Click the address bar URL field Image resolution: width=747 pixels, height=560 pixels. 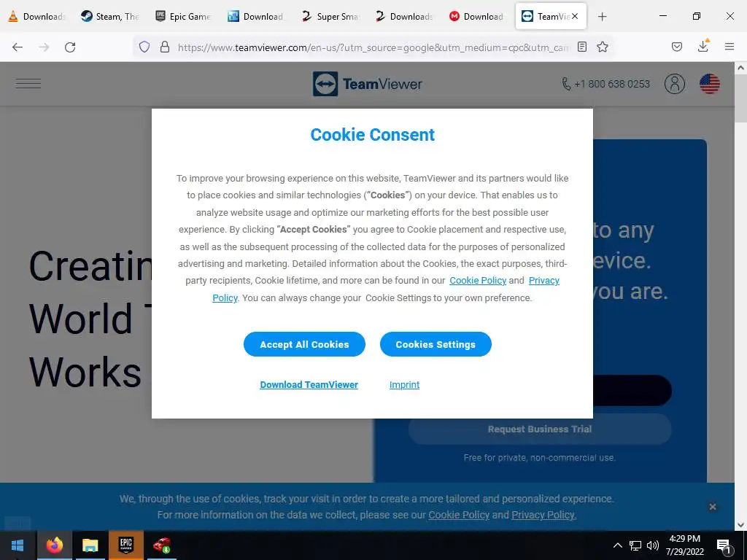(x=373, y=47)
